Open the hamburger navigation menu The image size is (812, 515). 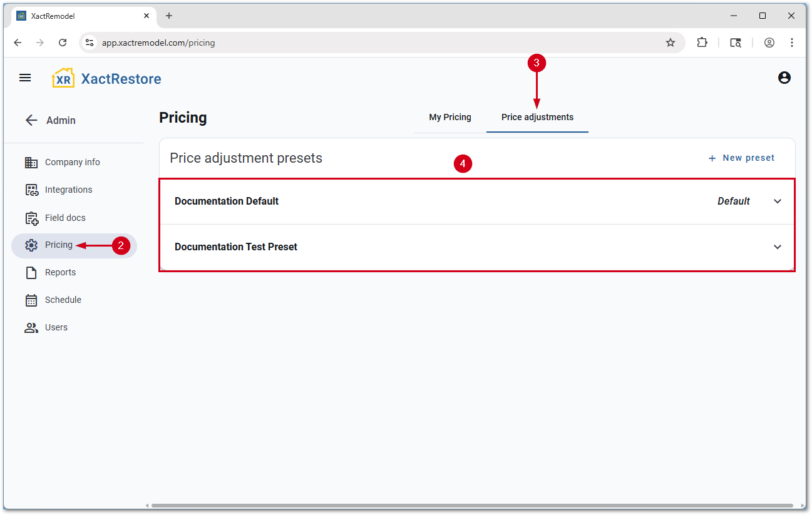(x=25, y=78)
